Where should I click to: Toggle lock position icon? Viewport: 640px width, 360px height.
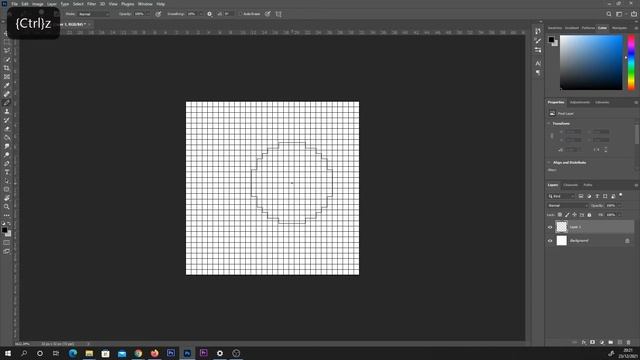pos(574,215)
